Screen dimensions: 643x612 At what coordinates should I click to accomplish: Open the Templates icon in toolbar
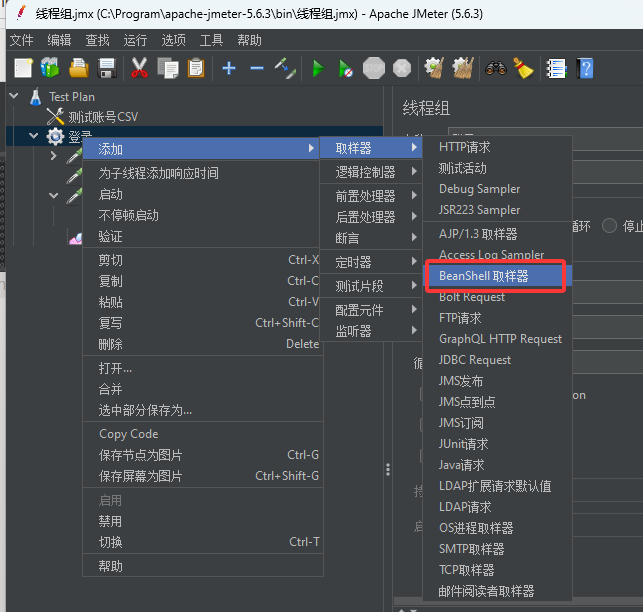click(x=50, y=68)
